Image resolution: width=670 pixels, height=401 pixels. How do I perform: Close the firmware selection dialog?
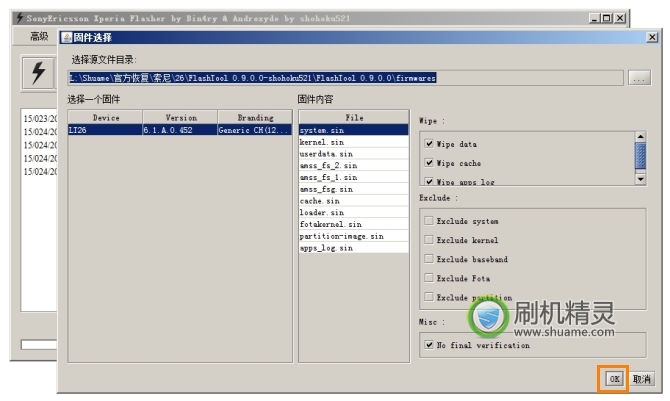651,37
